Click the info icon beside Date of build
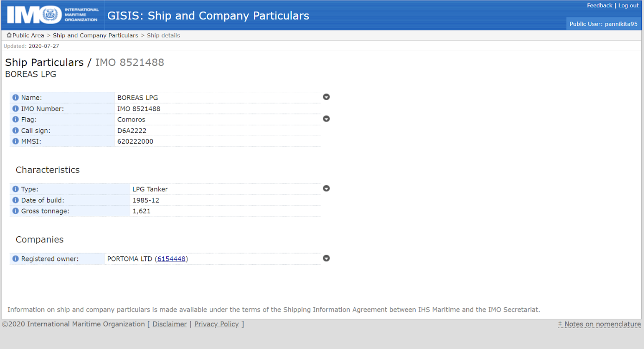This screenshot has width=644, height=349. (x=15, y=200)
